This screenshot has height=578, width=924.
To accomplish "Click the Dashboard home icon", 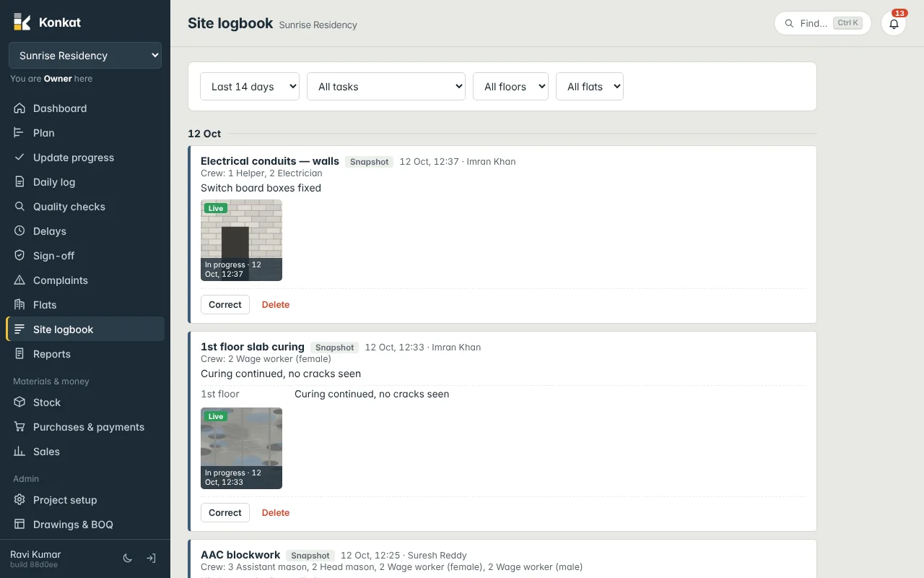I will (19, 108).
